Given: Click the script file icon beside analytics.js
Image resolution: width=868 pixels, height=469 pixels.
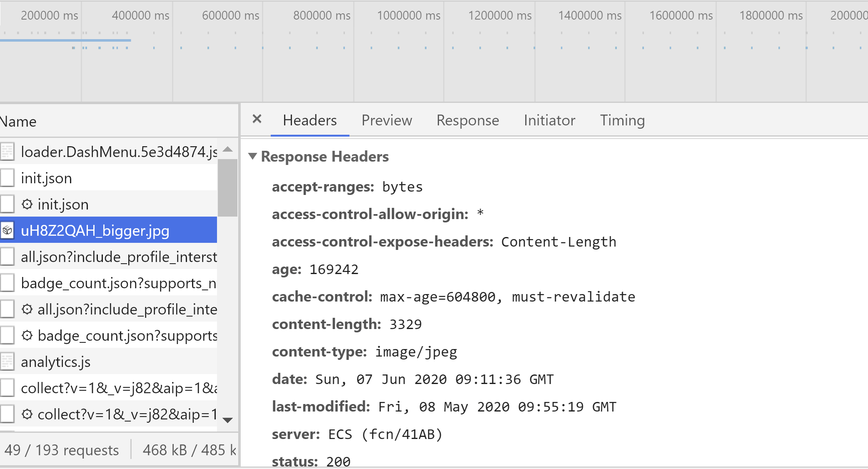Looking at the screenshot, I should (7, 361).
